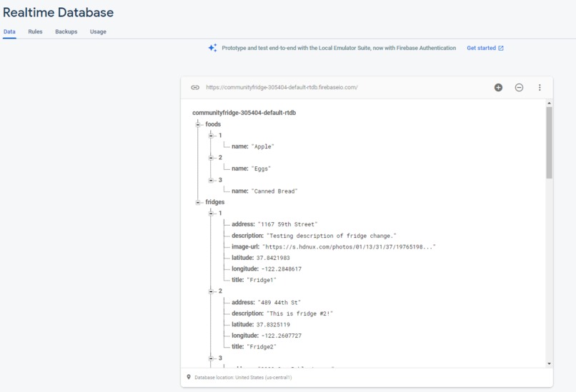Image resolution: width=576 pixels, height=392 pixels.
Task: Select the foods key label
Action: (x=213, y=124)
